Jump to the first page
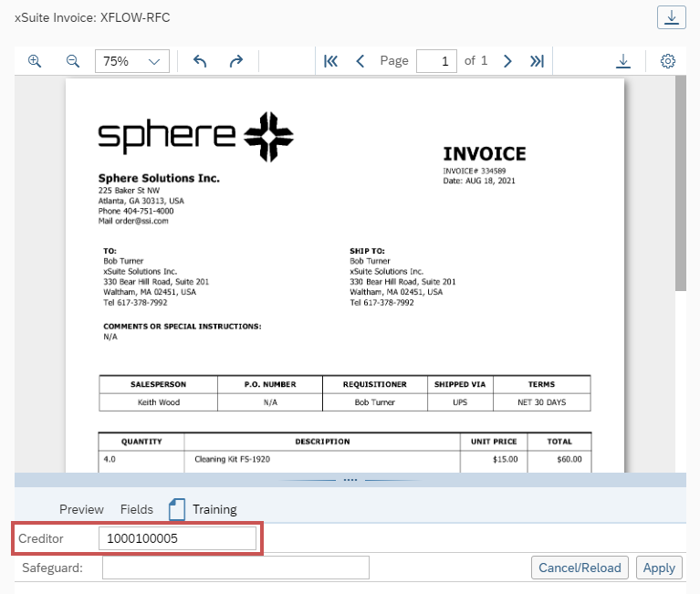The width and height of the screenshot is (700, 594). coord(330,61)
